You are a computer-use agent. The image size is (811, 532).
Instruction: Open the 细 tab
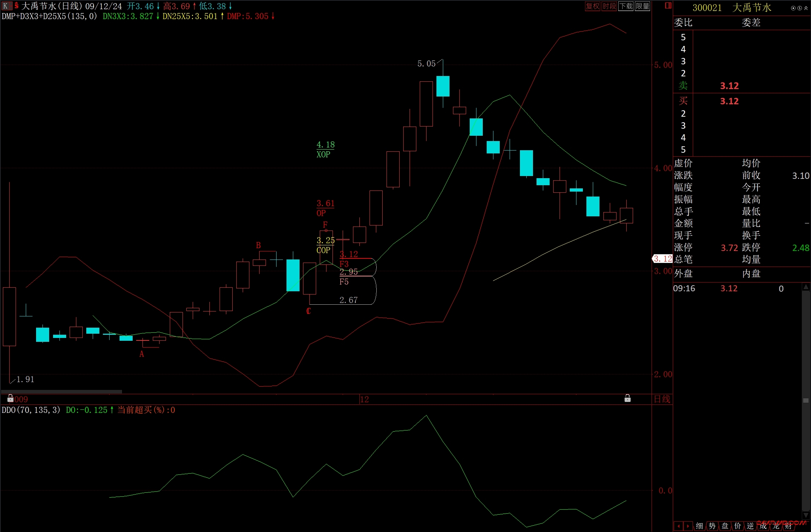[699, 526]
